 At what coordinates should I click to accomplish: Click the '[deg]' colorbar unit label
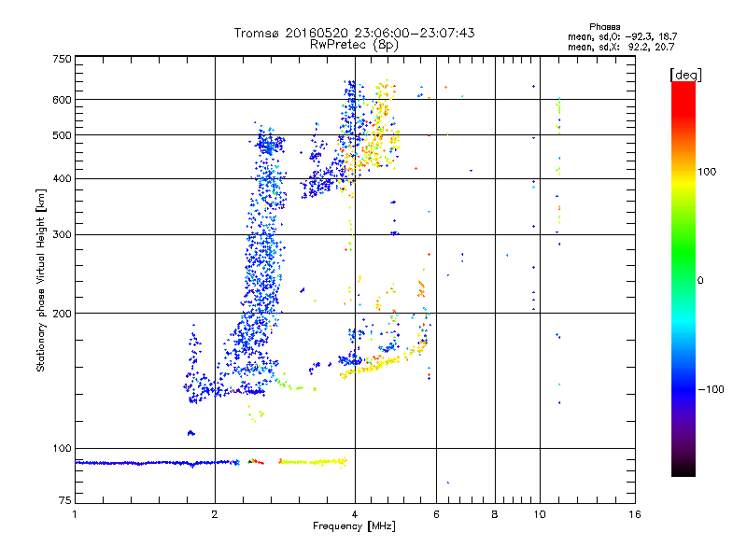click(685, 75)
